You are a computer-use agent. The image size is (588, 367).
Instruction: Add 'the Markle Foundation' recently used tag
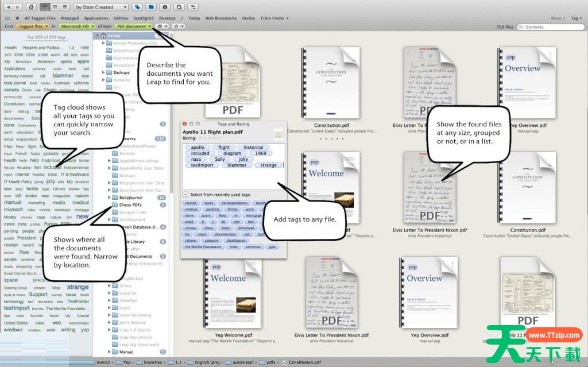point(203,247)
